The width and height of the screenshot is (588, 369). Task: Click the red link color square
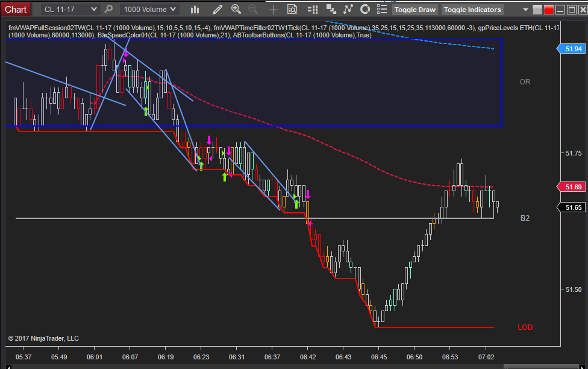(549, 10)
